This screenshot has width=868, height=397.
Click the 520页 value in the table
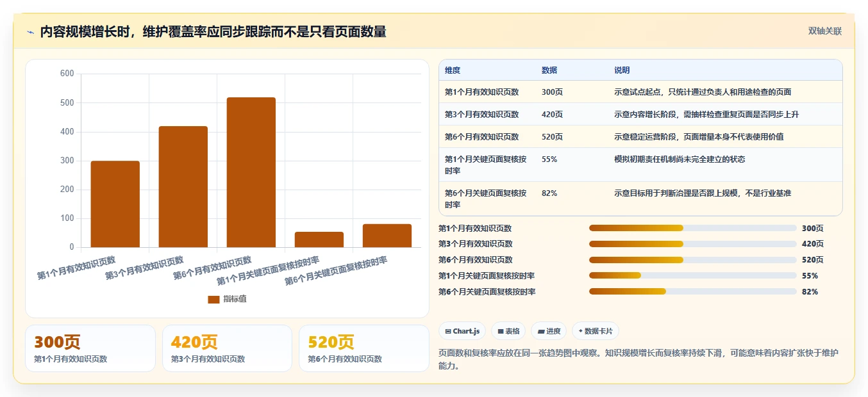(x=552, y=137)
